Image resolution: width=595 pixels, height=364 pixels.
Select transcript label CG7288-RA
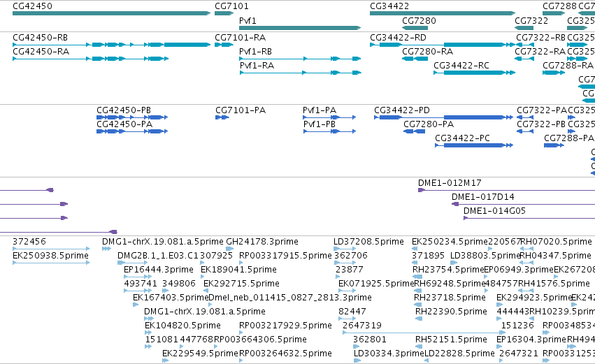click(568, 66)
